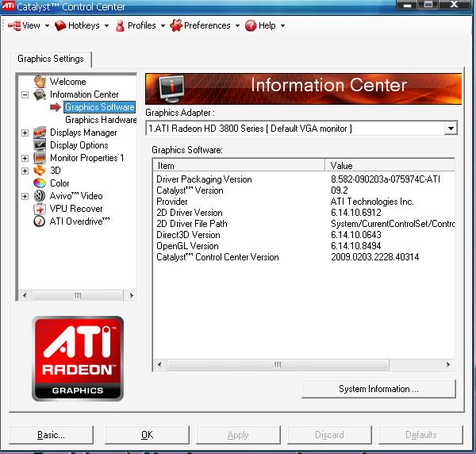Click the Welcome hand icon

coord(40,82)
